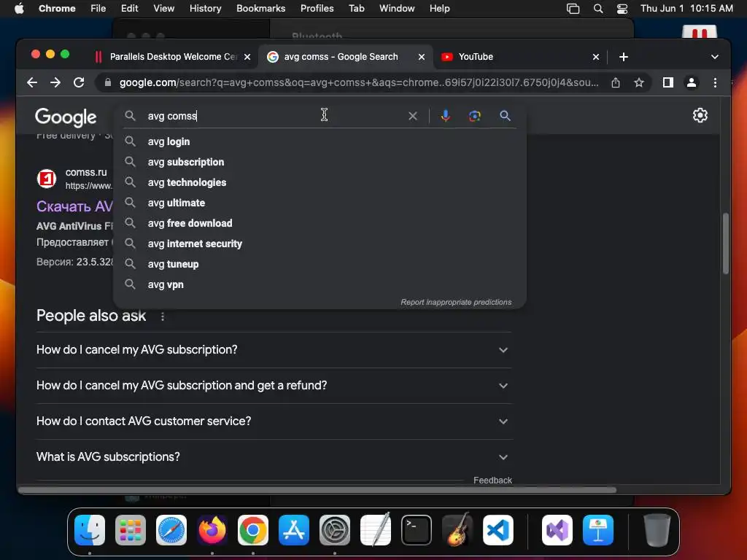
Task: Open the Bookmarks menu
Action: click(260, 9)
